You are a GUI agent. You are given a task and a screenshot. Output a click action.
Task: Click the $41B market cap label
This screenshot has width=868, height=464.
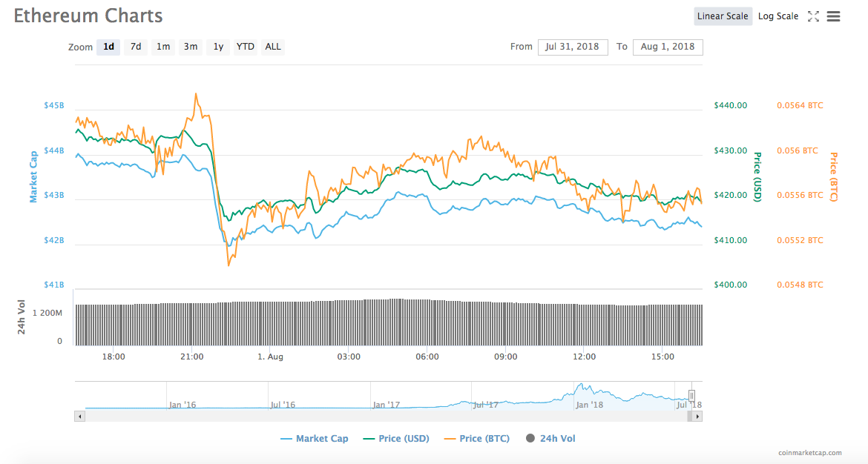[x=53, y=285]
